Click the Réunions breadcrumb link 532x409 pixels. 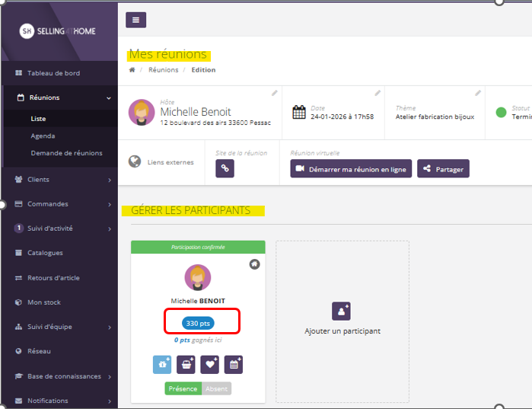click(x=163, y=70)
